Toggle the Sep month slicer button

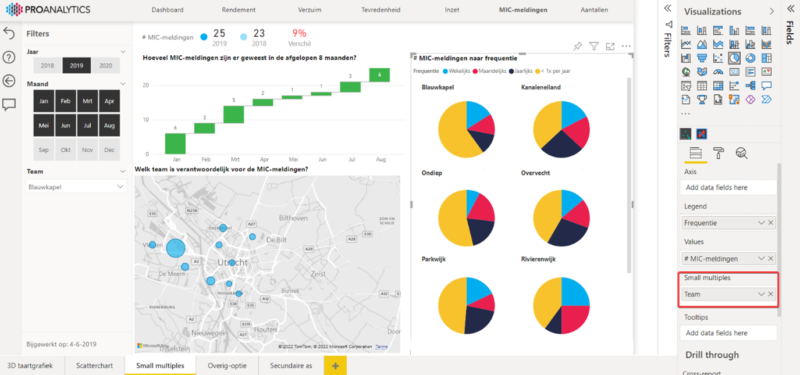[x=44, y=150]
